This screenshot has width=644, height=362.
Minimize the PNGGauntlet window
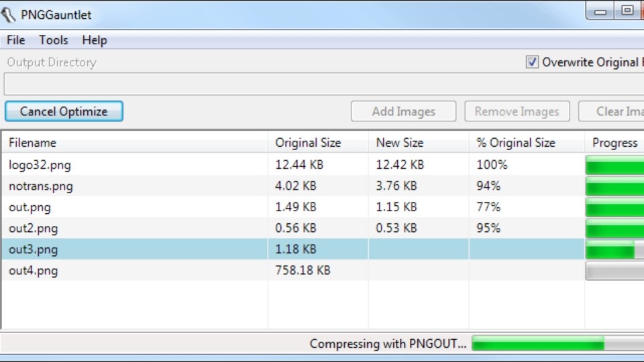pyautogui.click(x=600, y=11)
